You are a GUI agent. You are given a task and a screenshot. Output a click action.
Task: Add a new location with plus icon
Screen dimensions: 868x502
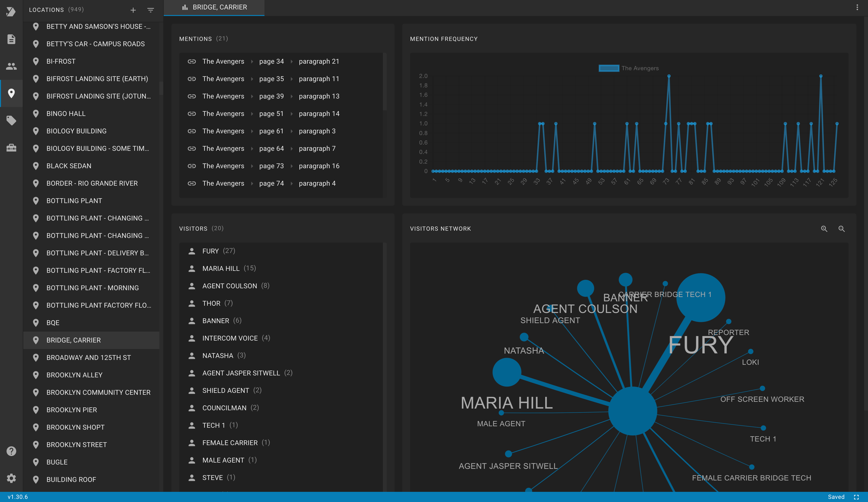pos(133,10)
